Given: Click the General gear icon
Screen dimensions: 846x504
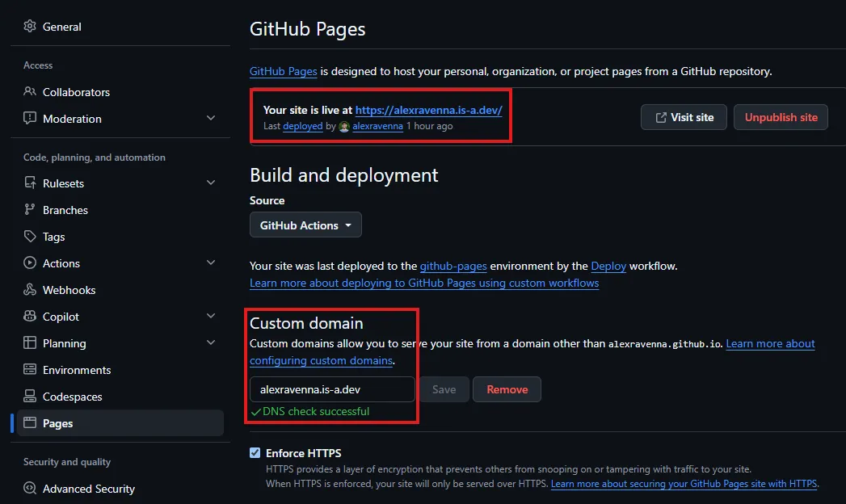Looking at the screenshot, I should 30,26.
